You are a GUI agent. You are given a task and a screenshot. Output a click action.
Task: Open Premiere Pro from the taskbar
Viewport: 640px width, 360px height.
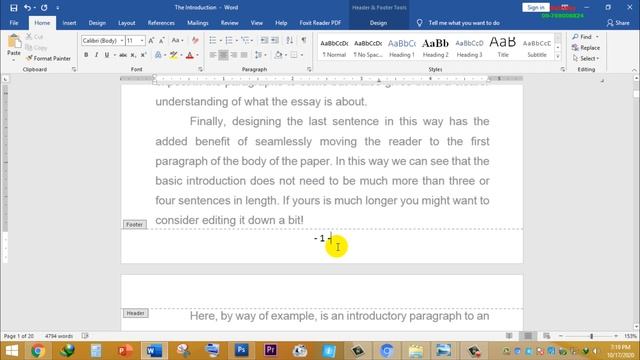tap(270, 351)
